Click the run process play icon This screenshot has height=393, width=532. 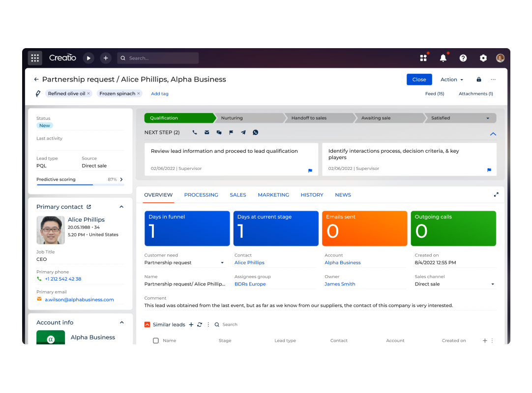tap(89, 58)
